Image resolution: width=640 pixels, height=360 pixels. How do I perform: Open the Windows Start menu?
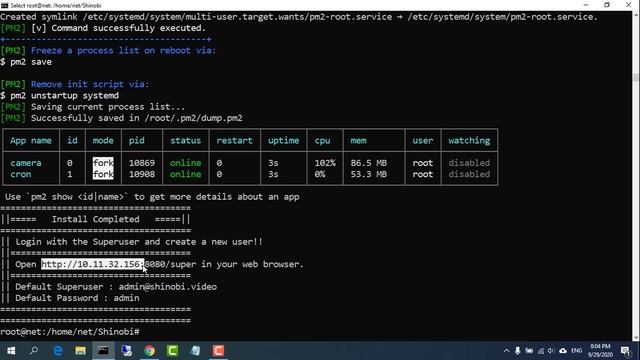coord(11,351)
